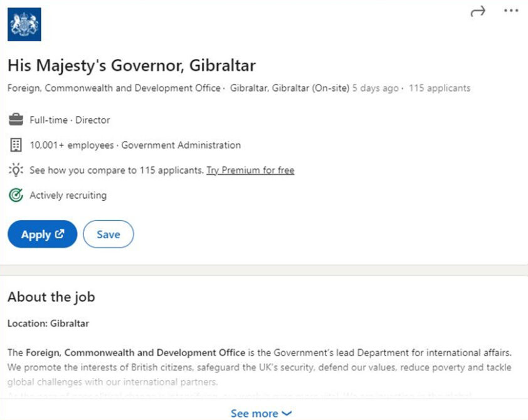Click the royal coat of arms logo
The width and height of the screenshot is (528, 420).
(24, 24)
